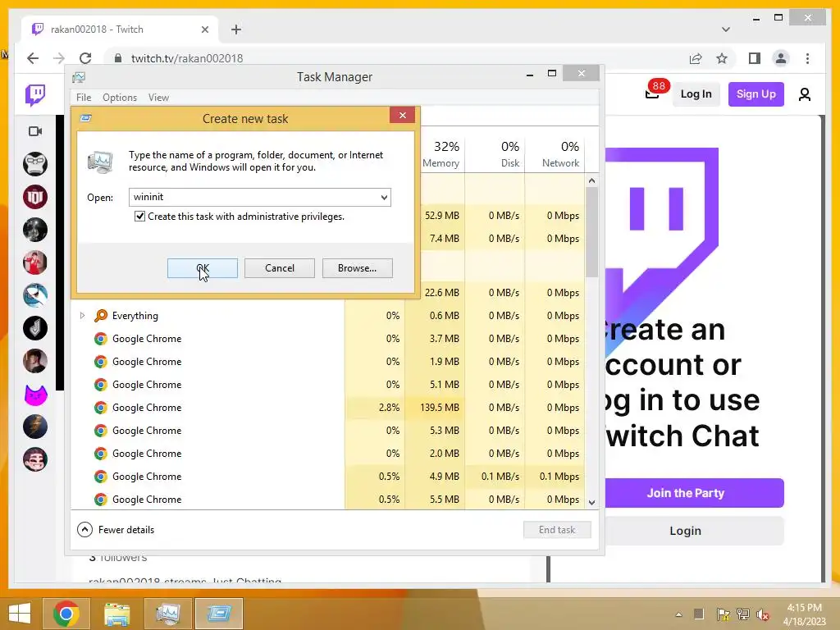Select Task Manager taskbar icon

[167, 614]
